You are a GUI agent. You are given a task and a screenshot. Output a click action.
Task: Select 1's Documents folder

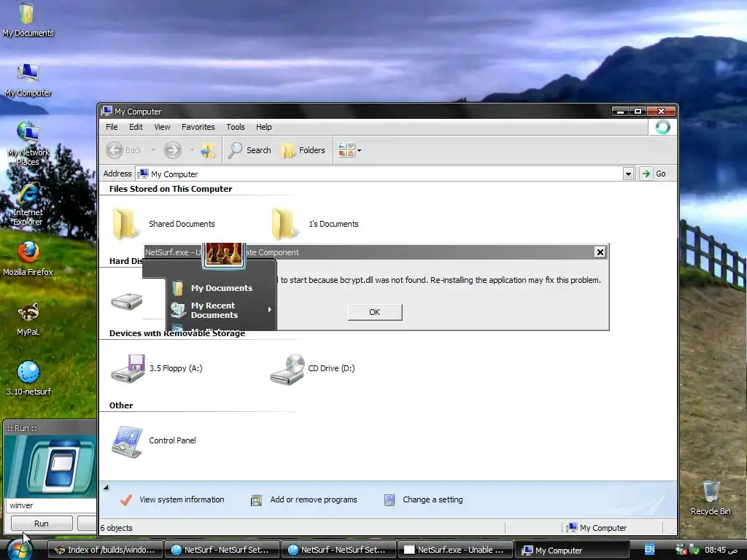coord(314,224)
